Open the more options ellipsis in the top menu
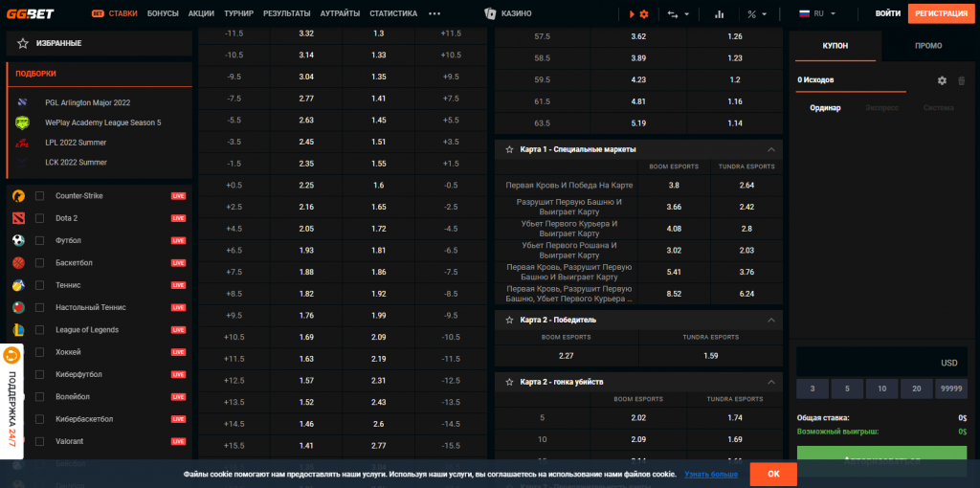This screenshot has width=980, height=488. (434, 14)
